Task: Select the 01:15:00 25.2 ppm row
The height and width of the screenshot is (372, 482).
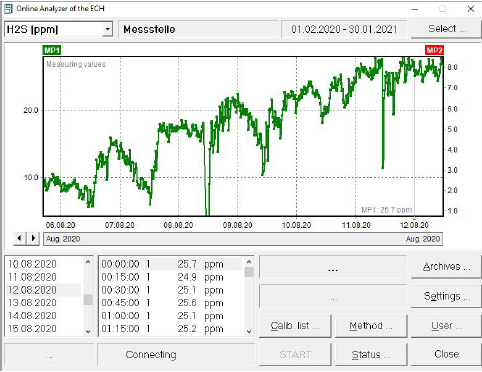Action: [x=171, y=329]
